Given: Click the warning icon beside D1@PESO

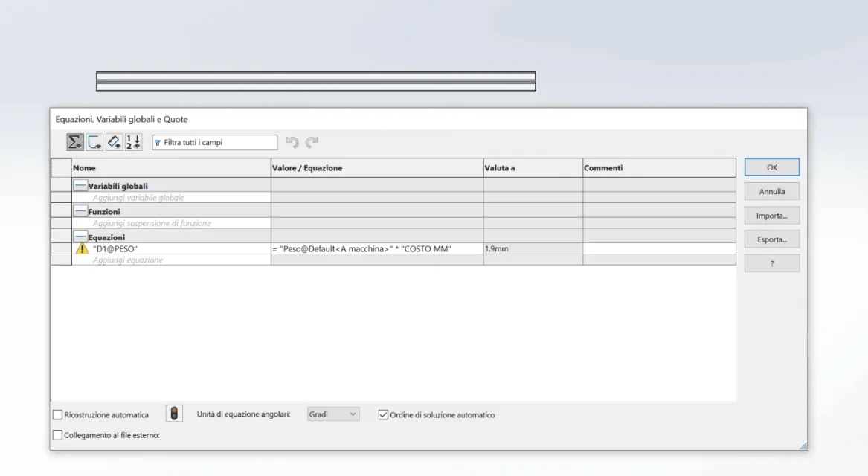Looking at the screenshot, I should (x=82, y=248).
